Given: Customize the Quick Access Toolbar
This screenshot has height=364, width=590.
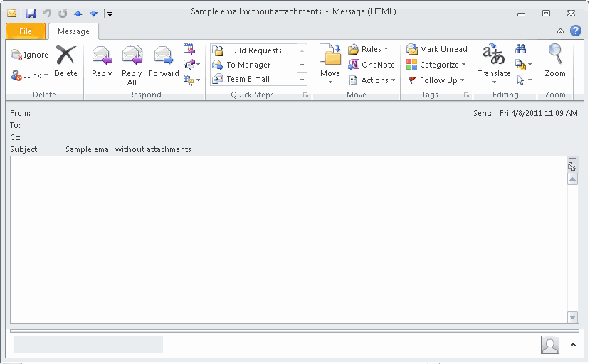Looking at the screenshot, I should pyautogui.click(x=110, y=14).
